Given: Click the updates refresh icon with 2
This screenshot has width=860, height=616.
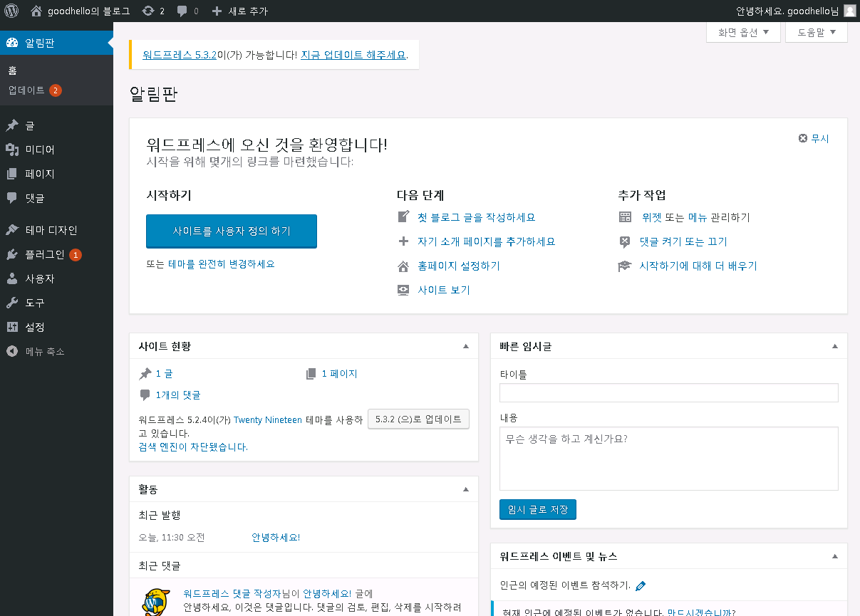Looking at the screenshot, I should coord(147,11).
